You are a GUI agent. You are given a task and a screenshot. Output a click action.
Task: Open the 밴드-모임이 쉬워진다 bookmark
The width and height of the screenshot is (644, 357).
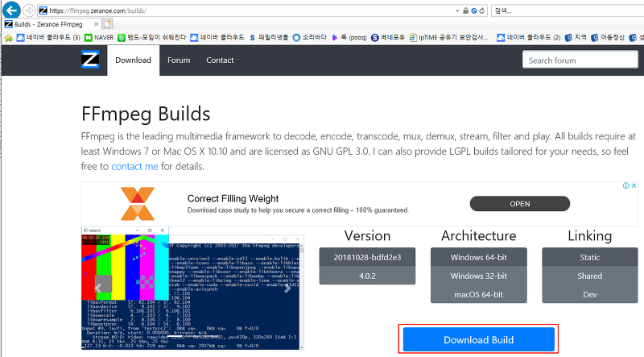151,37
